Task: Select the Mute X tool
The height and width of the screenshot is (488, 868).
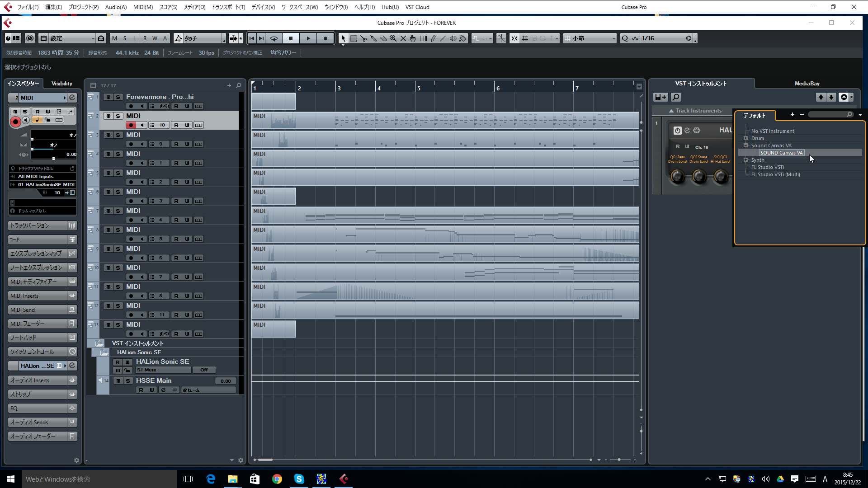Action: click(403, 38)
